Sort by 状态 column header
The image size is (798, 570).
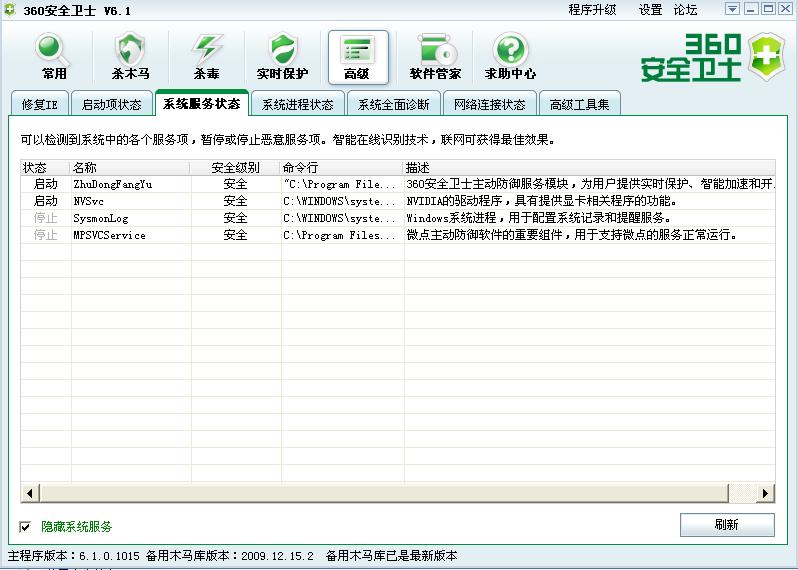click(x=45, y=167)
